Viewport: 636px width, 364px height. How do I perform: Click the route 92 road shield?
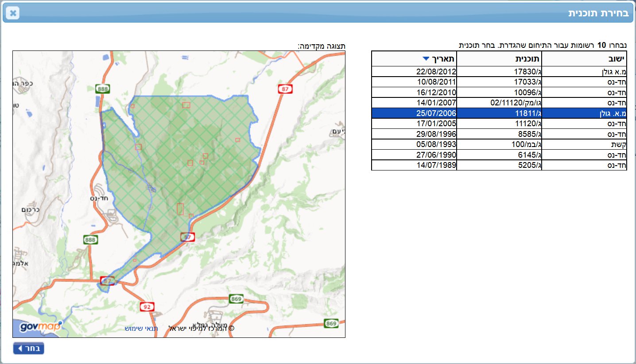pos(147,306)
